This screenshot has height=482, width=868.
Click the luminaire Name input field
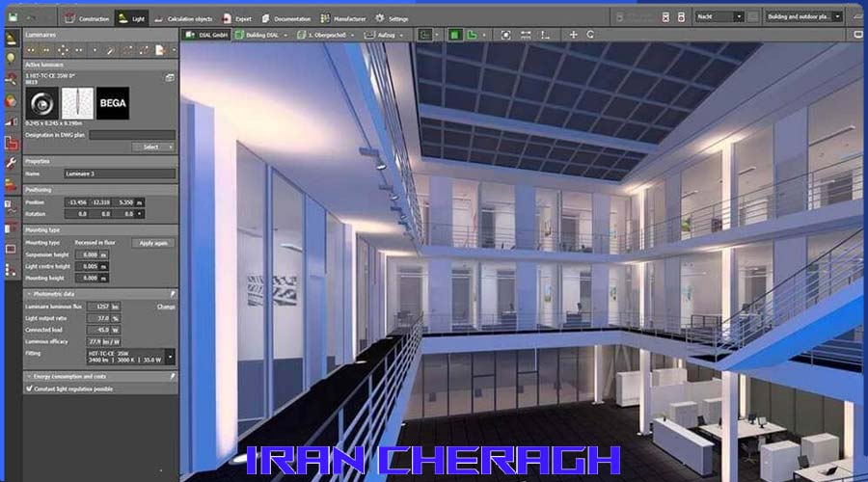pos(120,174)
